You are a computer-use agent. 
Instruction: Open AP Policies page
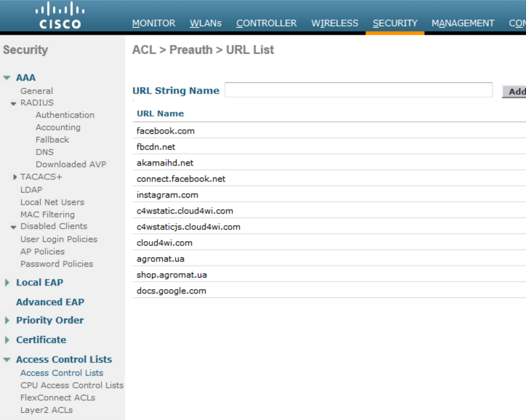point(42,252)
